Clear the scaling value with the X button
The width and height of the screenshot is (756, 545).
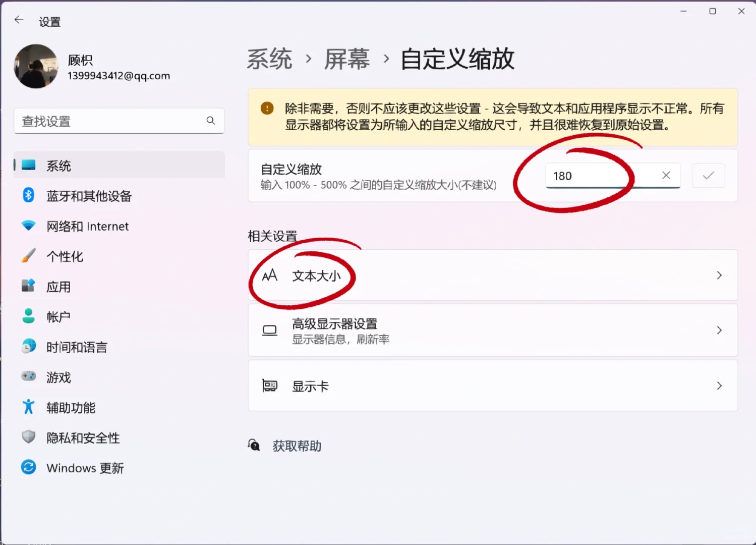666,176
